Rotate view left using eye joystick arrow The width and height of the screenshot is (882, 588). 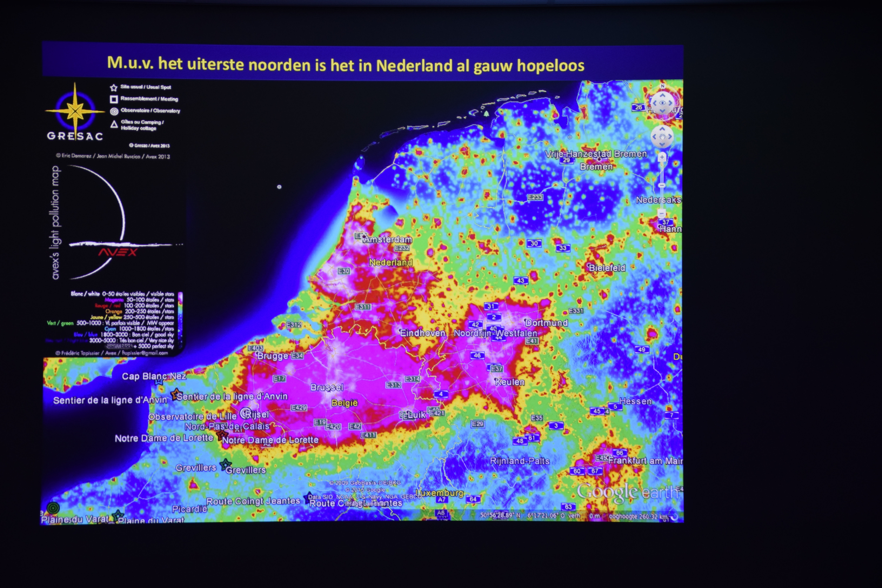pos(654,103)
